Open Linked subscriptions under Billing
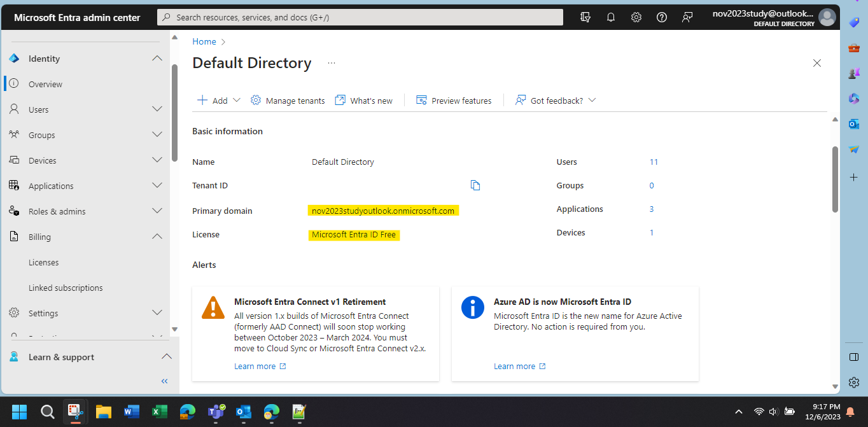Image resolution: width=868 pixels, height=427 pixels. pyautogui.click(x=66, y=288)
